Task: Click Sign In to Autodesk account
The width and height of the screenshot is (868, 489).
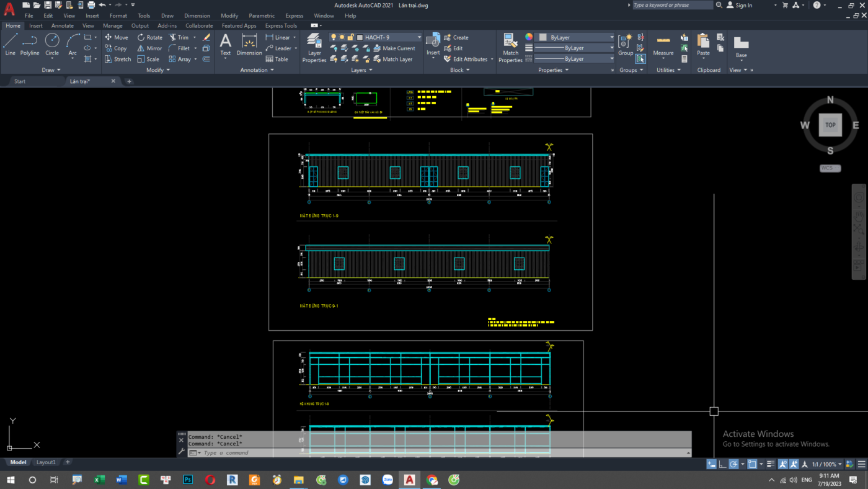Action: click(743, 5)
